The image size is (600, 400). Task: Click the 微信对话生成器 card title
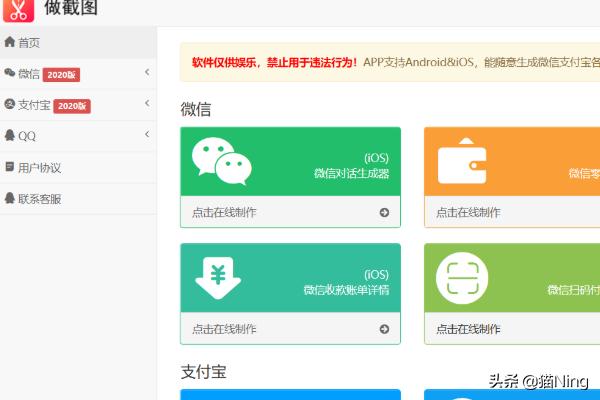pos(351,174)
